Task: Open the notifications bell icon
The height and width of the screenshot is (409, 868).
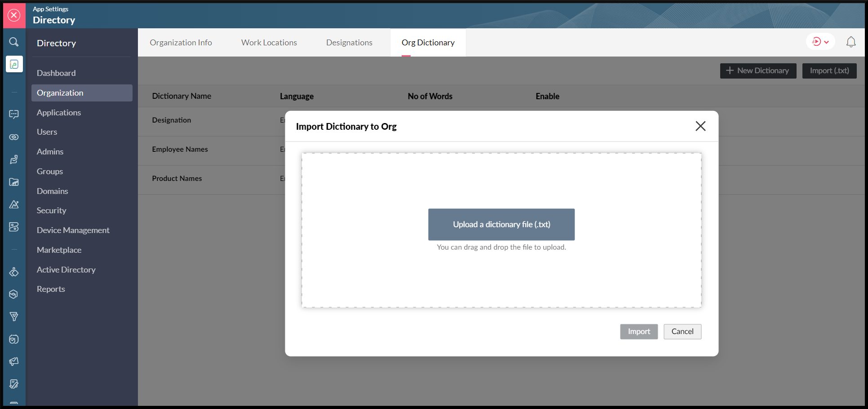Action: (851, 42)
